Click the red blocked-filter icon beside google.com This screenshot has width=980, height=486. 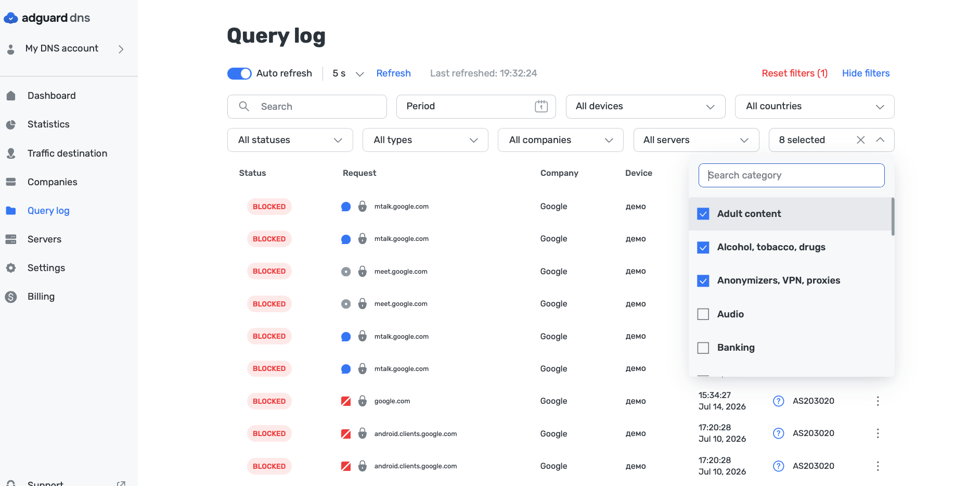tap(345, 401)
